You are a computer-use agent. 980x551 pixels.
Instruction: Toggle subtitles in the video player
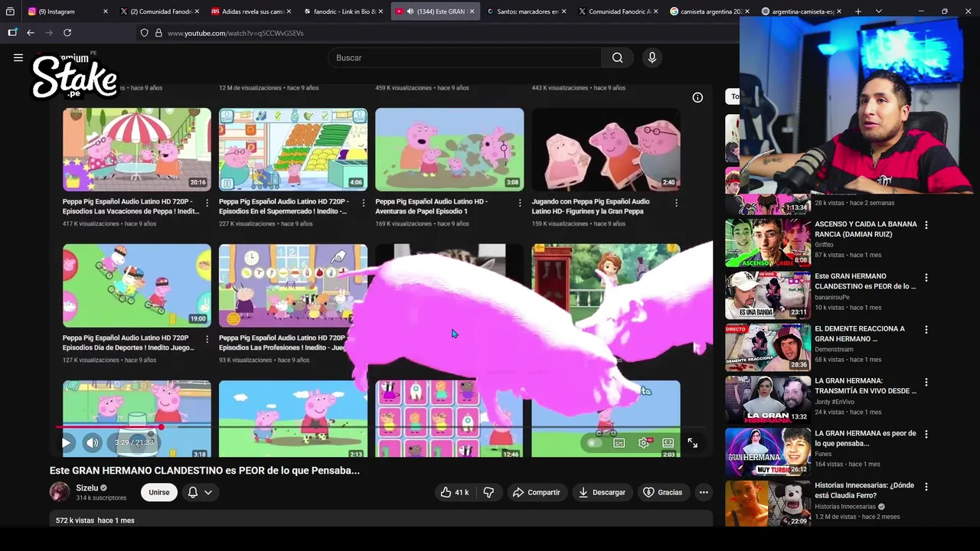click(619, 443)
